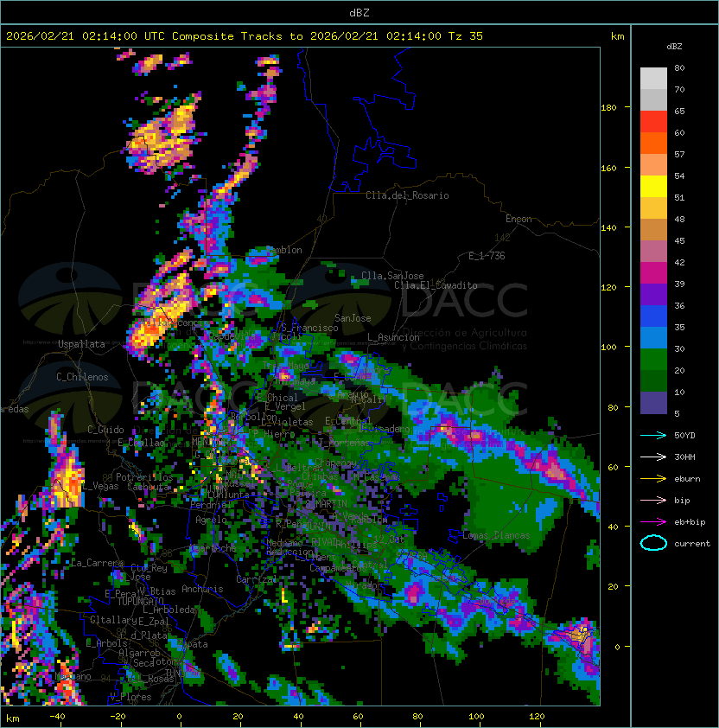Select the purple swatch in the dBZ scale
The width and height of the screenshot is (719, 728).
(x=653, y=294)
